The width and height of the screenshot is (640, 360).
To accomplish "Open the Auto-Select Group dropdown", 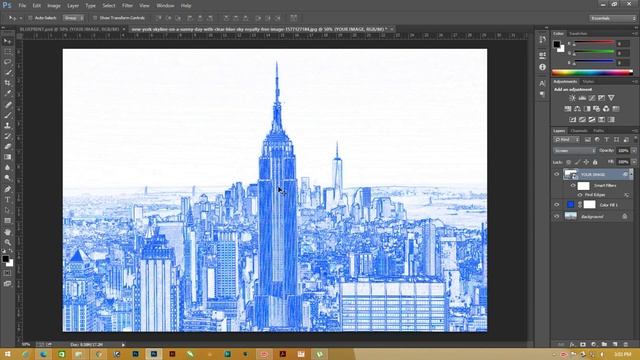I will (73, 18).
